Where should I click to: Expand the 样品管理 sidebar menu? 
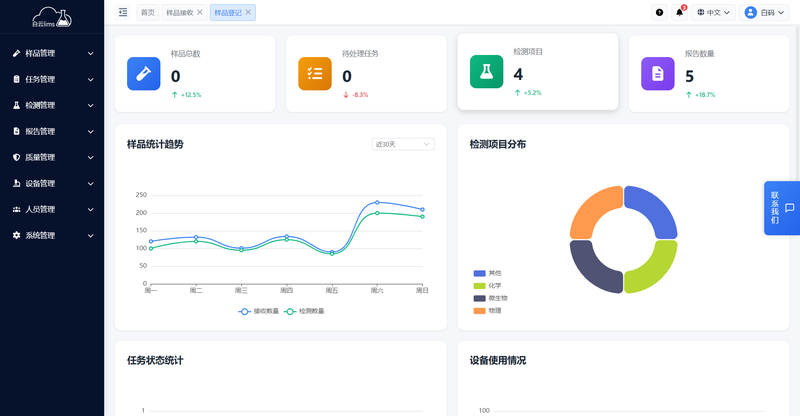(x=52, y=53)
